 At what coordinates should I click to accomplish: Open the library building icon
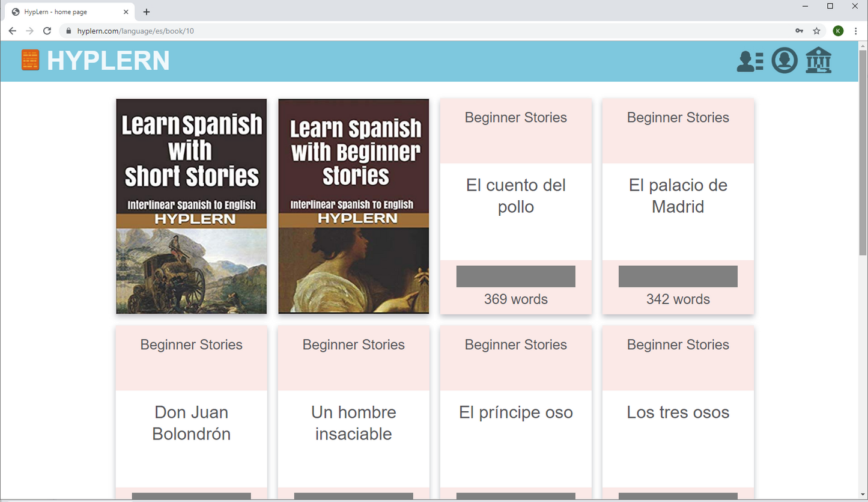[x=818, y=61]
